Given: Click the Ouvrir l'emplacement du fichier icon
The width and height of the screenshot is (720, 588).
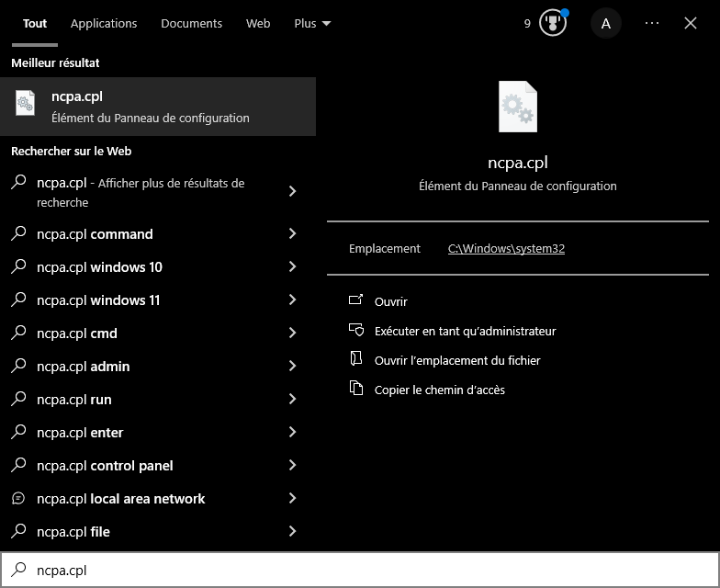Looking at the screenshot, I should [356, 360].
